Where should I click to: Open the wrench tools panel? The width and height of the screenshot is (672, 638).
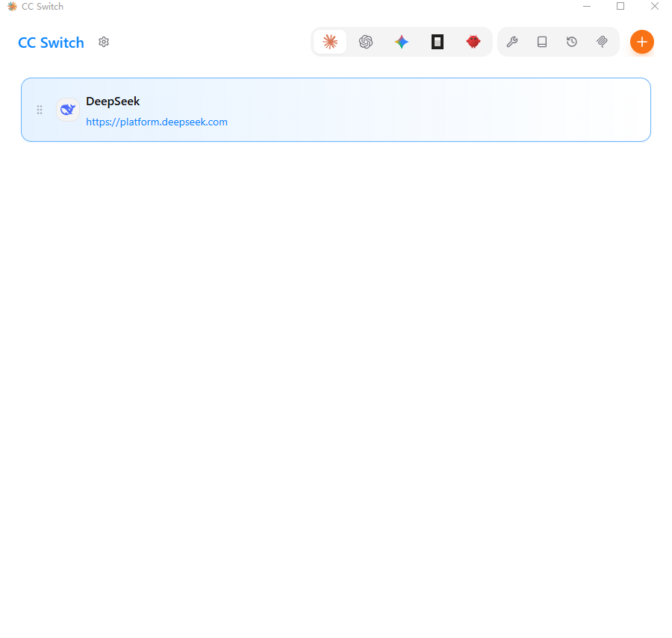pos(512,42)
